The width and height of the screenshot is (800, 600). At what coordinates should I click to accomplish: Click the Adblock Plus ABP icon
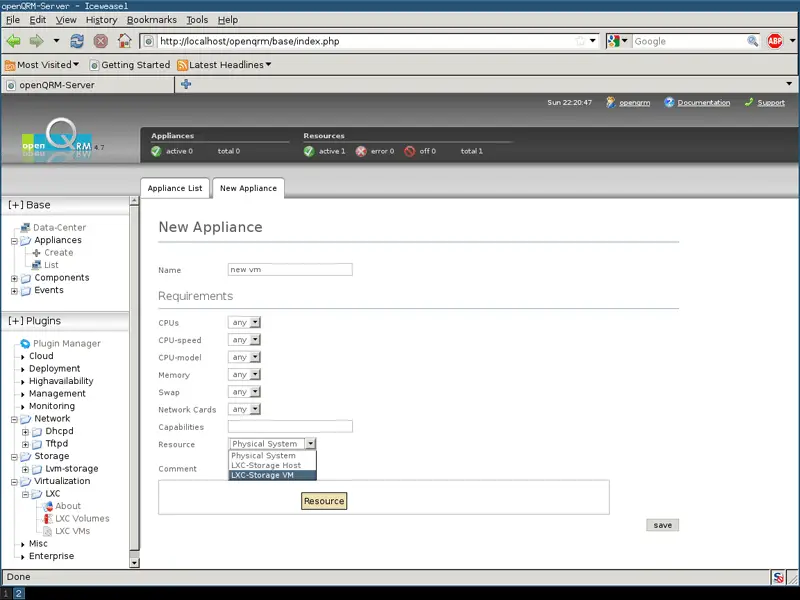coord(775,41)
